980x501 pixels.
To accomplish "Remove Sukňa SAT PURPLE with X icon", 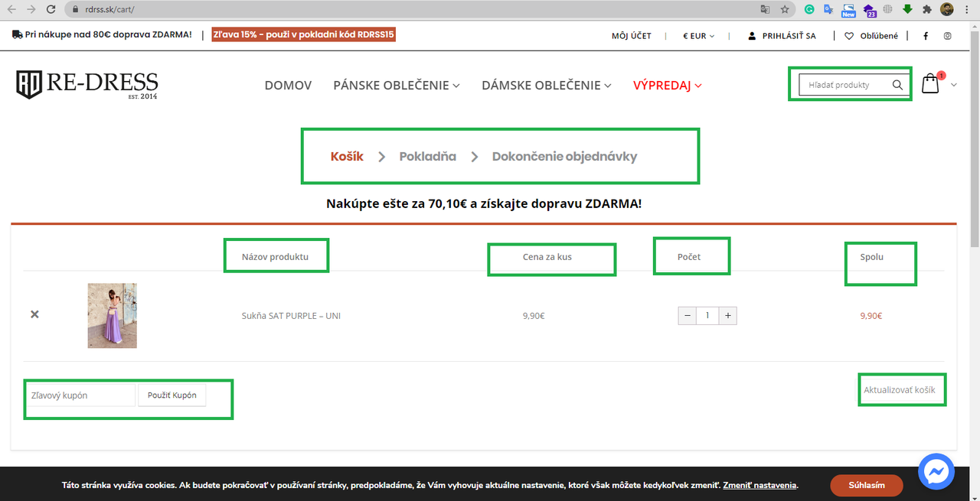I will pos(34,314).
